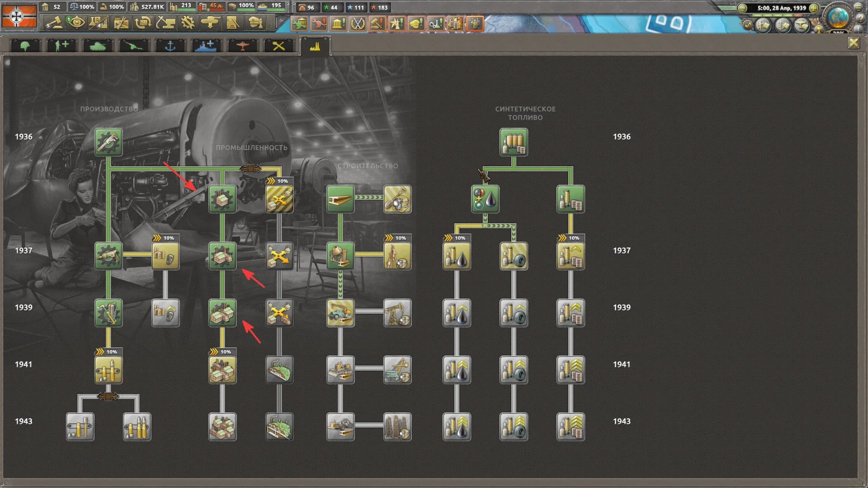This screenshot has height=488, width=868.
Task: Select the shovel excavation technology
Action: (x=397, y=199)
